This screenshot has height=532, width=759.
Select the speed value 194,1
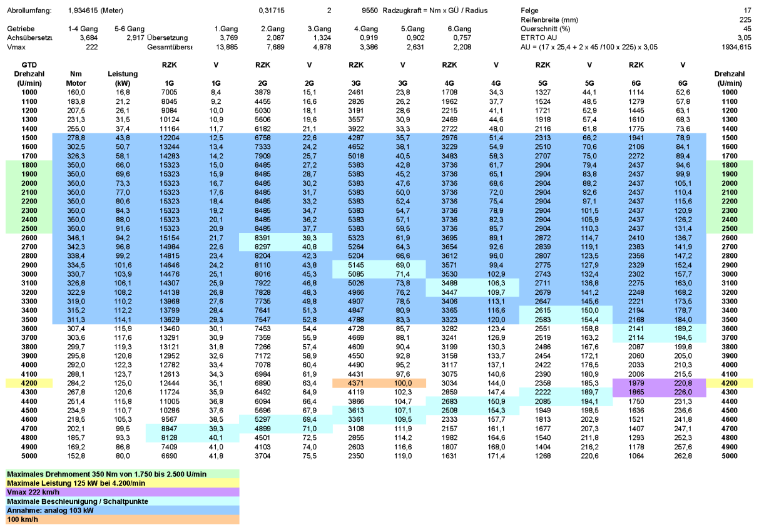point(589,401)
